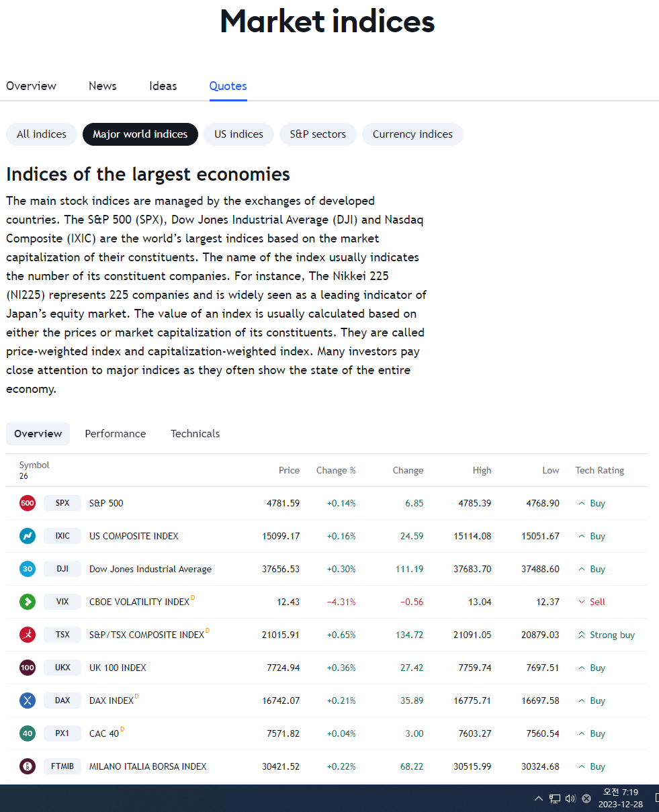Click the S&P 500 Buy rating
Screen dimensions: 659x812
(x=592, y=503)
